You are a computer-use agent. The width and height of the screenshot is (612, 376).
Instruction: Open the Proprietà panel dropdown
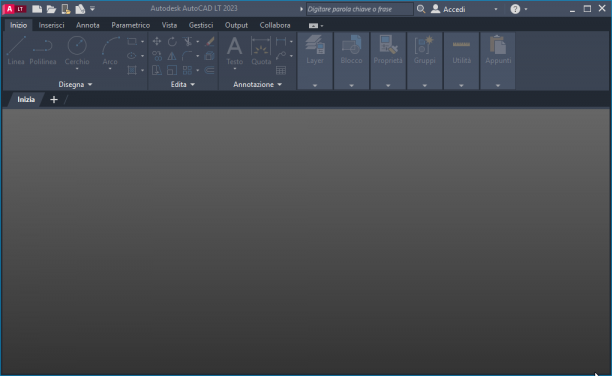pos(388,85)
